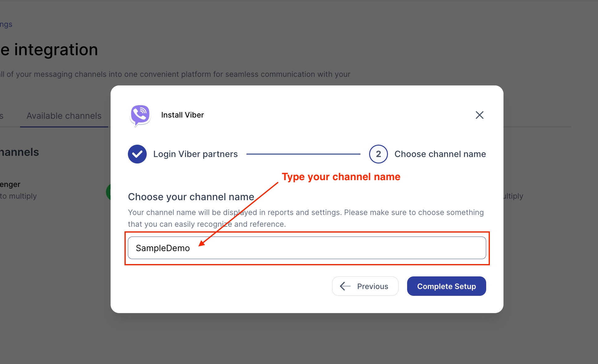This screenshot has width=598, height=364.
Task: Click the Viber logo icon
Action: point(140,115)
